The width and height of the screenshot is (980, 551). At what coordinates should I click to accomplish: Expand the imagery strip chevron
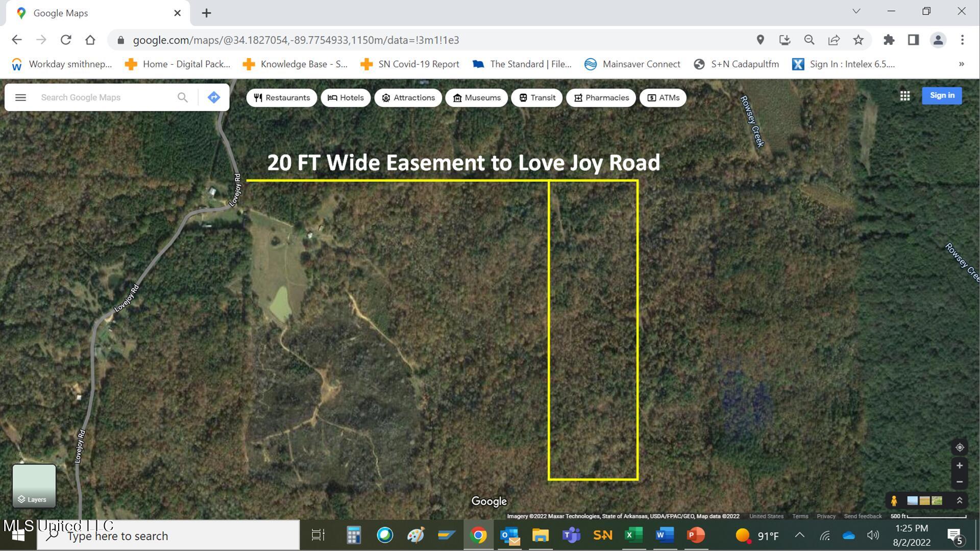tap(960, 501)
